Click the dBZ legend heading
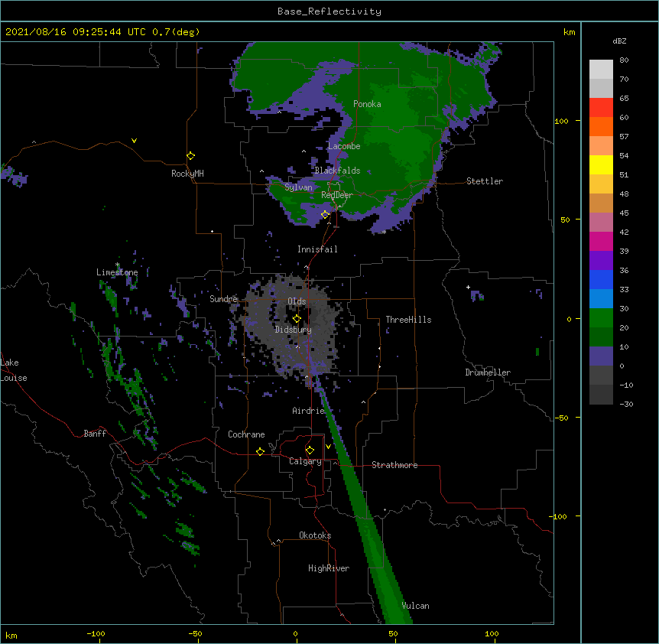The image size is (659, 644). [x=619, y=41]
